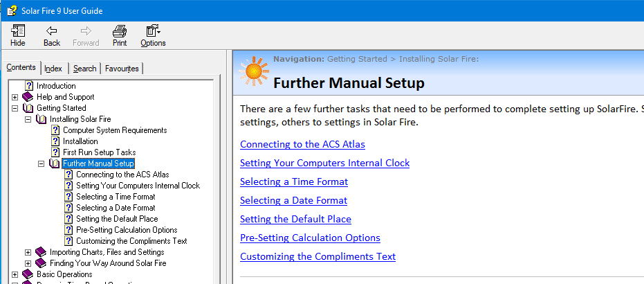The height and width of the screenshot is (284, 644).
Task: Follow the Connecting to the ACS Atlas link
Action: click(303, 144)
